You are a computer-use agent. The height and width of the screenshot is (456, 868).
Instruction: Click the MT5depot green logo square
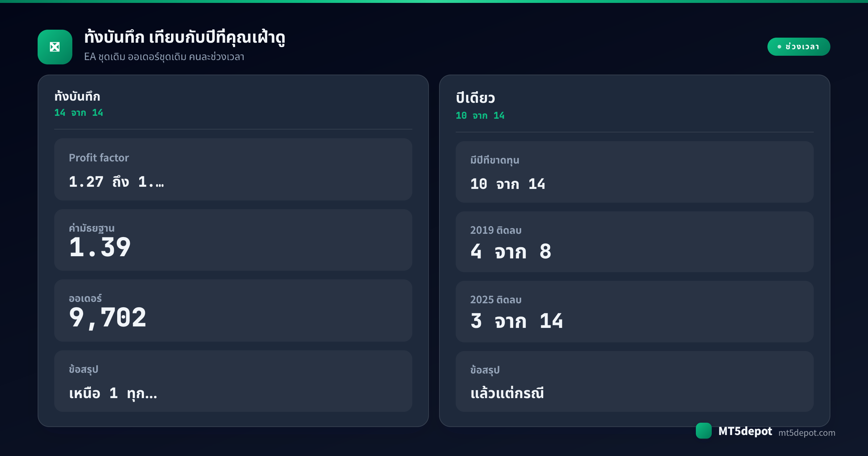(x=703, y=431)
